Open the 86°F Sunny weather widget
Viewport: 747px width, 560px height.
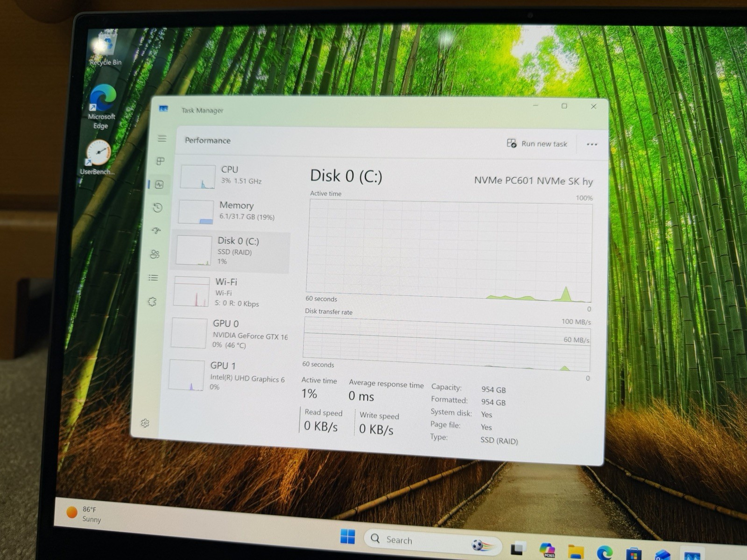tap(84, 514)
